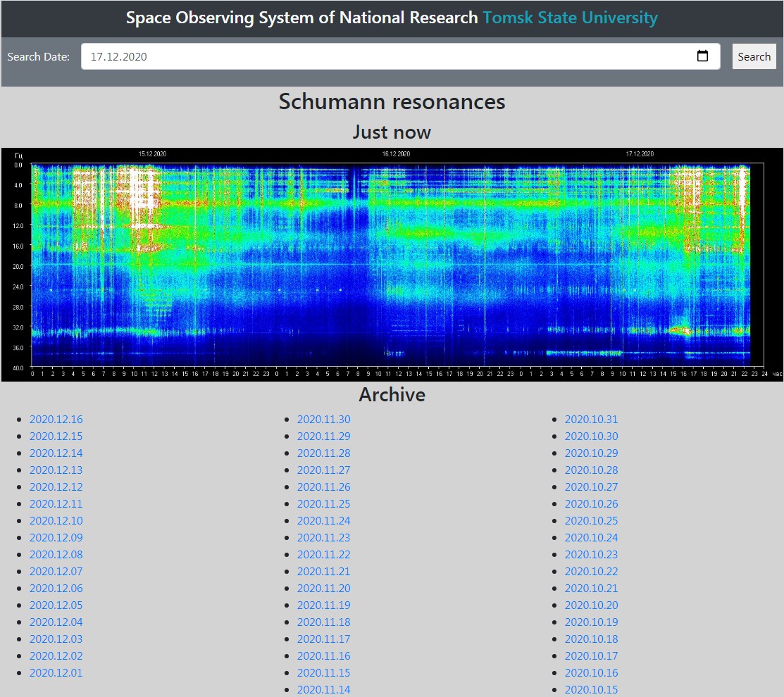The image size is (784, 697).
Task: View the 2020.11.14 archive record
Action: (323, 689)
